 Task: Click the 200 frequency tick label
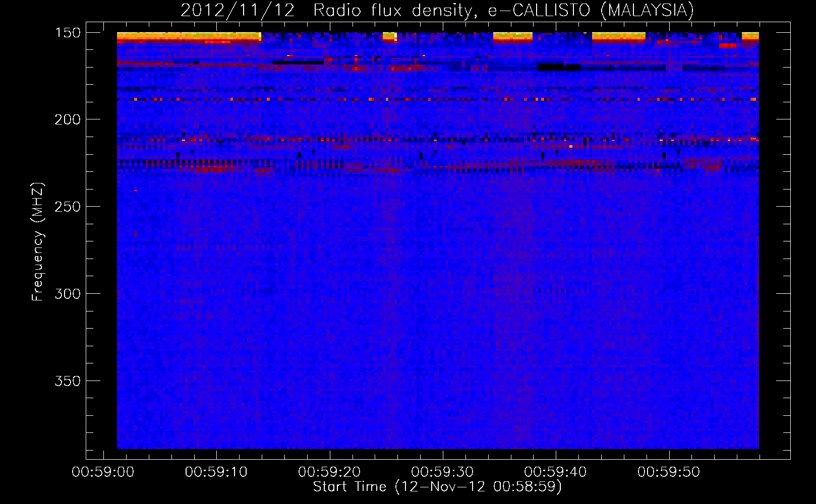pos(68,119)
